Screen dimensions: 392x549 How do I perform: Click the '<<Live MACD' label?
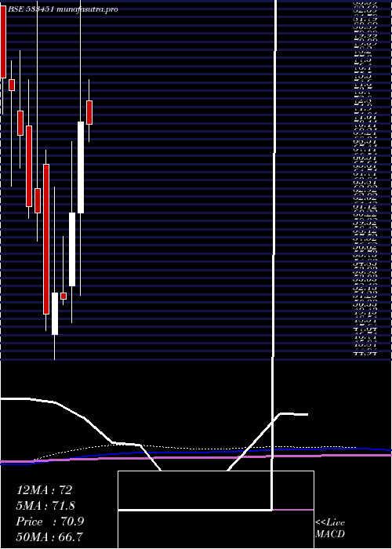(x=330, y=529)
